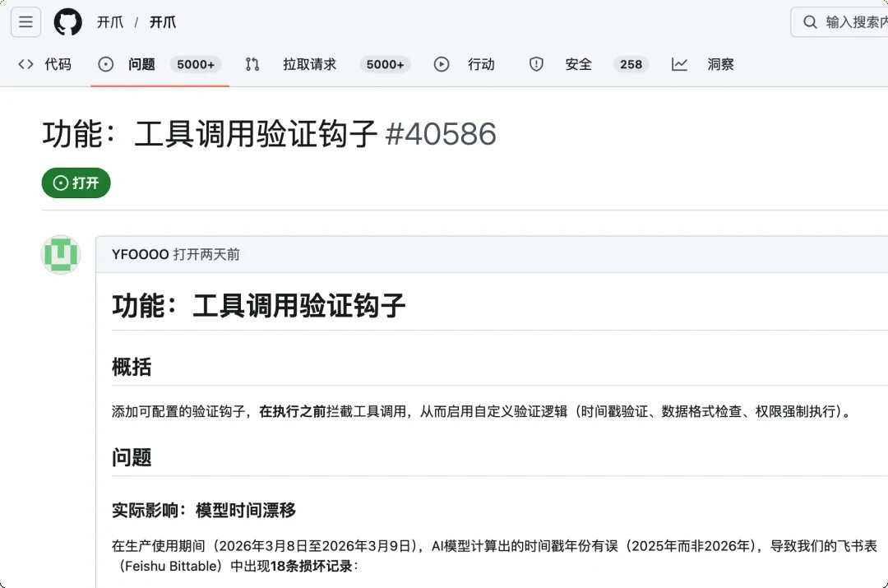Screen dimensions: 888x588
Task: Click the 打开 issue status badge
Action: 76,183
